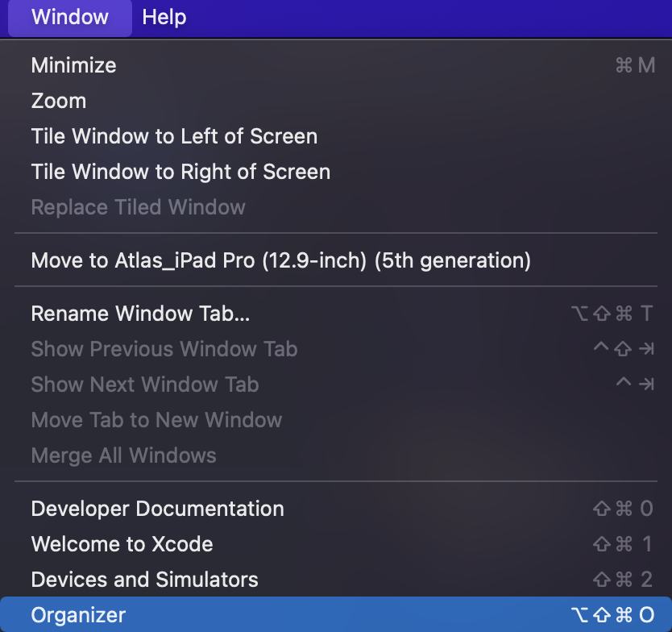Select Rename Window Tab… item

(336, 314)
